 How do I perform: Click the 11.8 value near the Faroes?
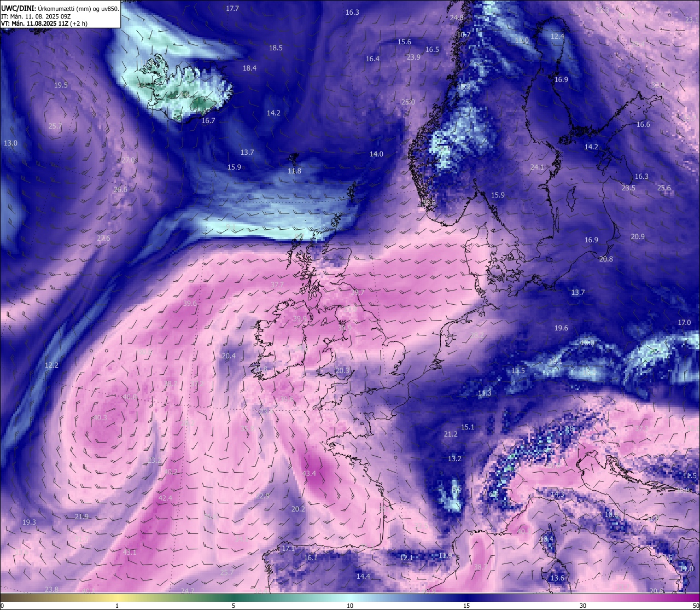(x=294, y=171)
